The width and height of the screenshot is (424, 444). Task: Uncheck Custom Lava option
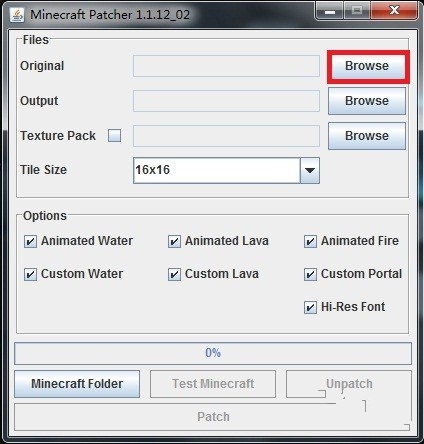[x=174, y=274]
